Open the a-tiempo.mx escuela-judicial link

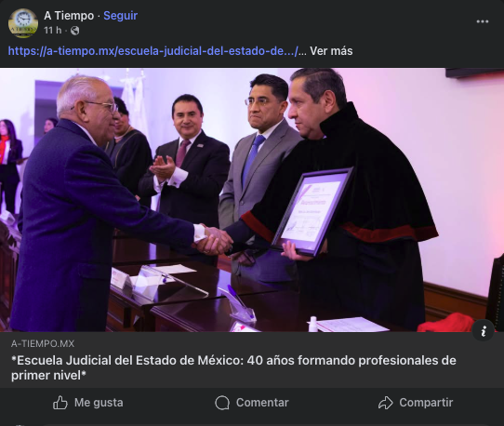click(153, 51)
